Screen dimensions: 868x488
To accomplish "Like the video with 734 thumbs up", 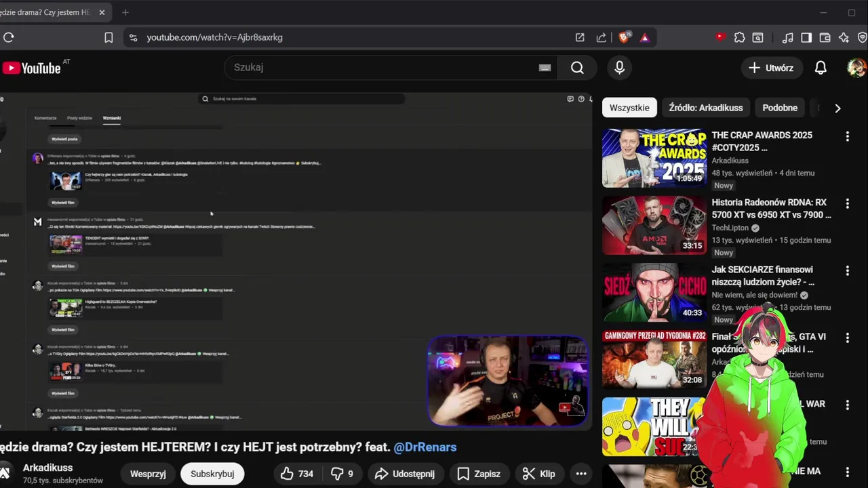I will [297, 474].
